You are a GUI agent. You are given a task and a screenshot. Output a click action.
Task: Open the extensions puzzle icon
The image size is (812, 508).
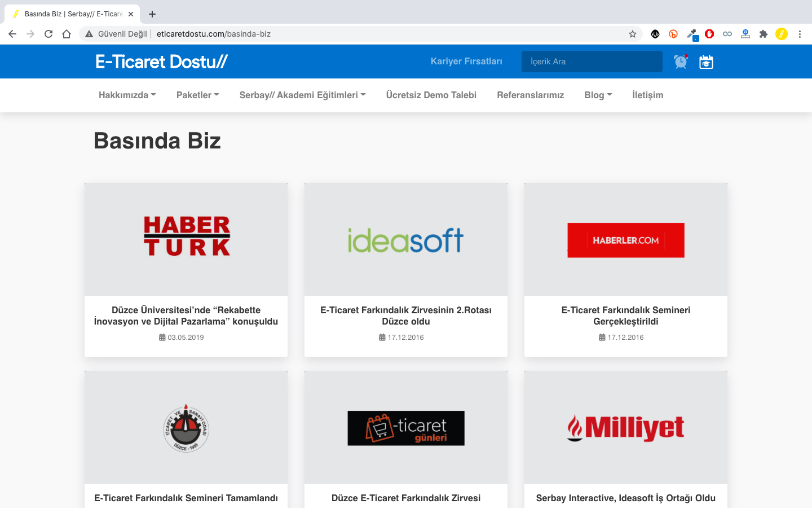(x=764, y=34)
